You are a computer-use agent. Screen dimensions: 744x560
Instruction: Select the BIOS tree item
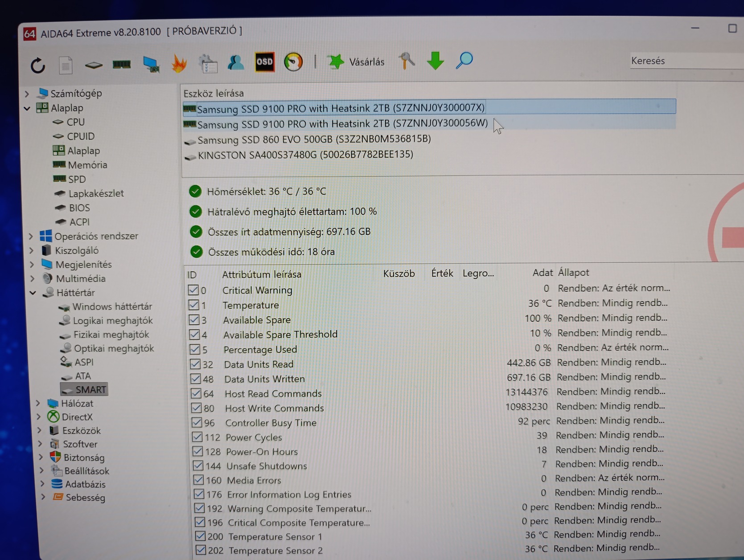tap(79, 208)
